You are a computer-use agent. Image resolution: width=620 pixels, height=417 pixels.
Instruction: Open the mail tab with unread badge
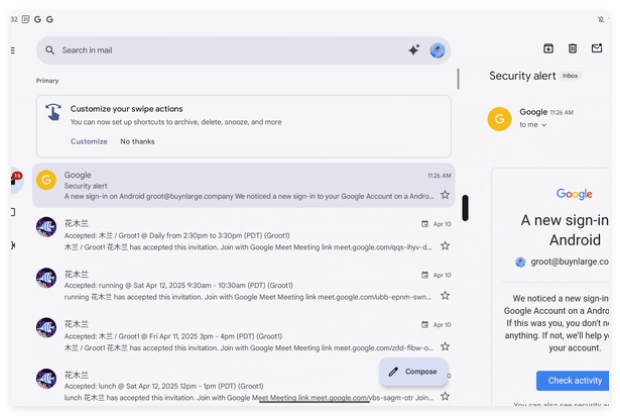click(x=14, y=180)
